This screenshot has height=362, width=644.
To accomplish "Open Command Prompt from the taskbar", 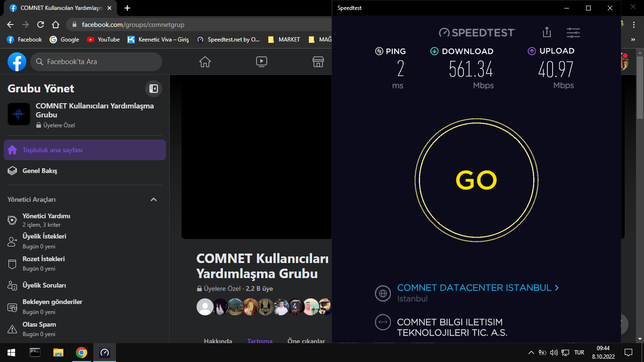I will pyautogui.click(x=35, y=353).
